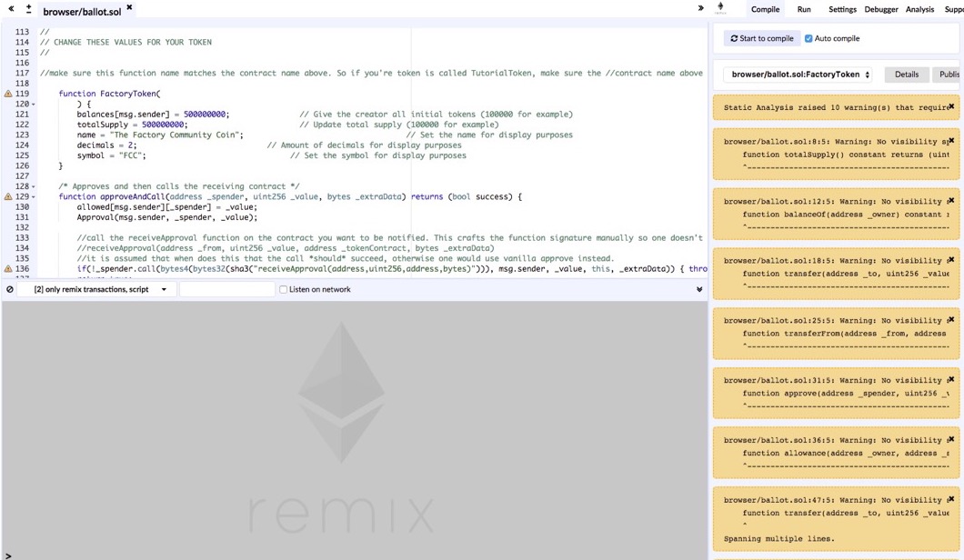
Task: Go to the Debugger tab
Action: [881, 9]
